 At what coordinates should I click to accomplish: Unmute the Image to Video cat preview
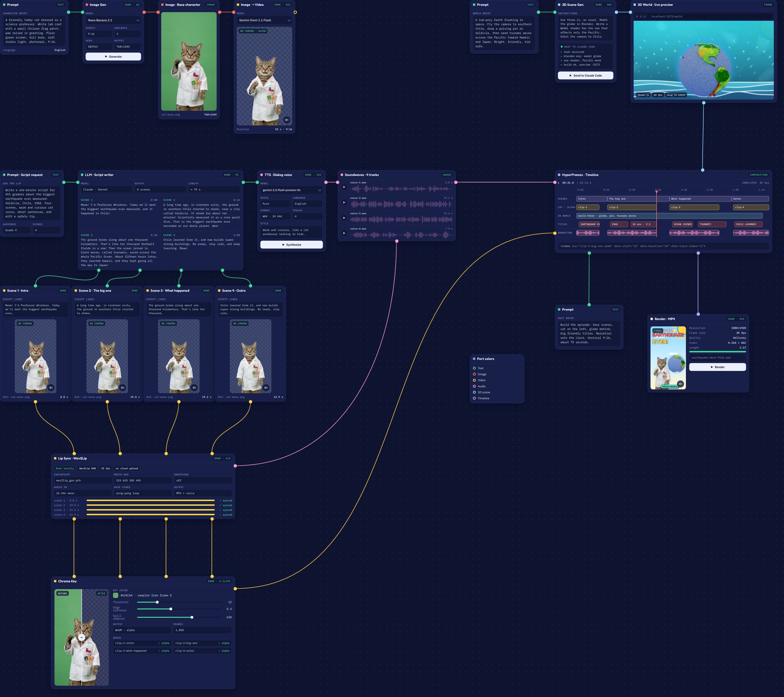coord(287,120)
